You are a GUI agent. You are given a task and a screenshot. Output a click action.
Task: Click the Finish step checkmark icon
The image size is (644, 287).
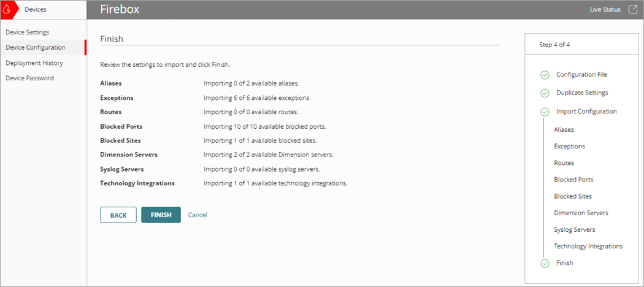click(x=545, y=263)
